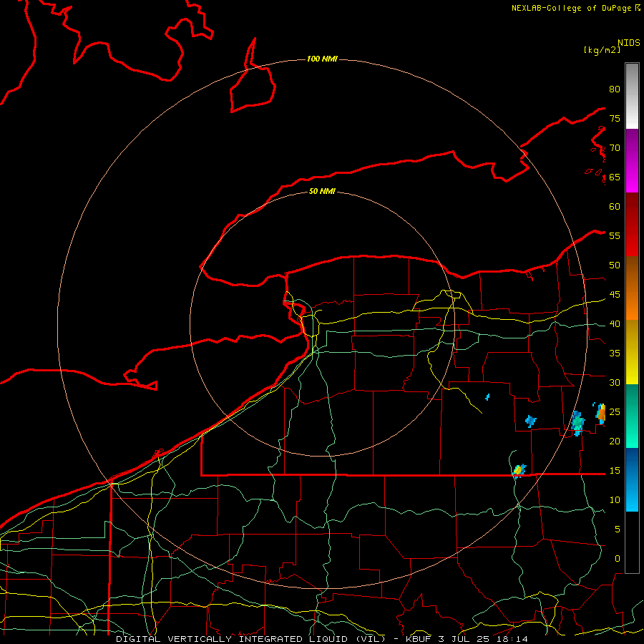Click the 70 value on the scale
The width and height of the screenshot is (644, 644).
[x=615, y=148]
